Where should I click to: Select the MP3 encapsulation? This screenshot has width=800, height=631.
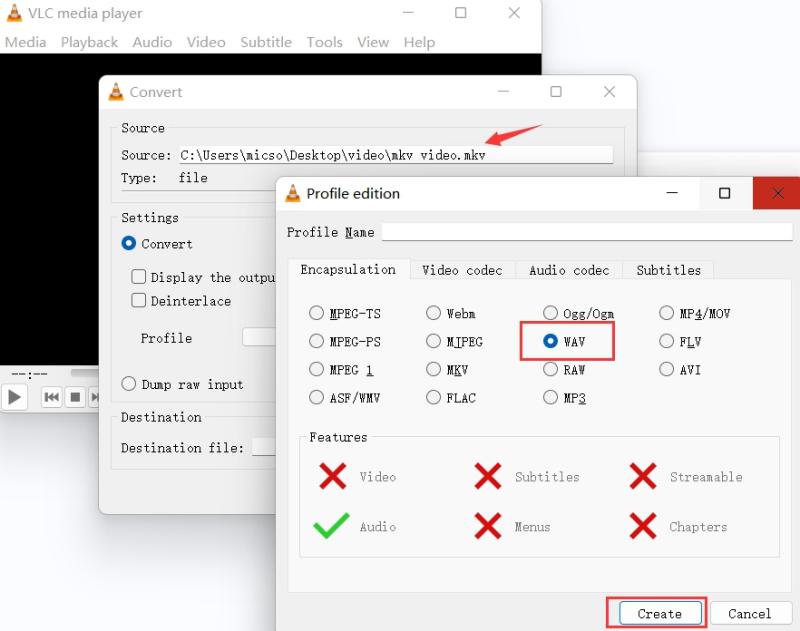tap(550, 397)
